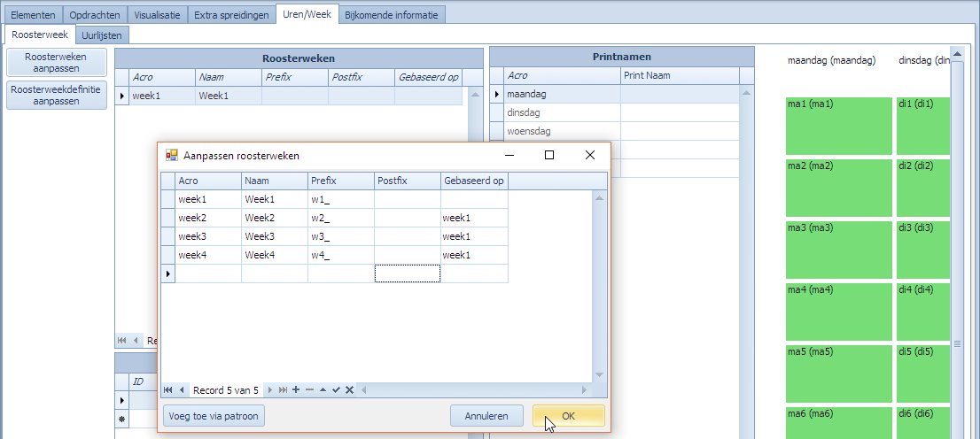Add a record with the plus icon

(296, 389)
